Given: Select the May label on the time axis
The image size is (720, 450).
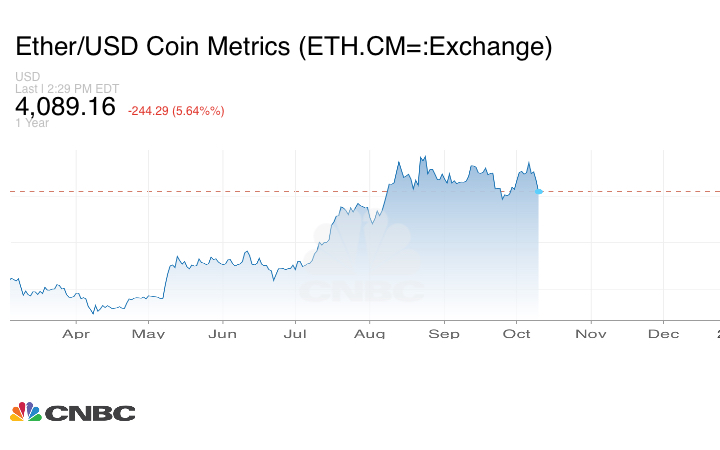Looking at the screenshot, I should click(x=148, y=334).
